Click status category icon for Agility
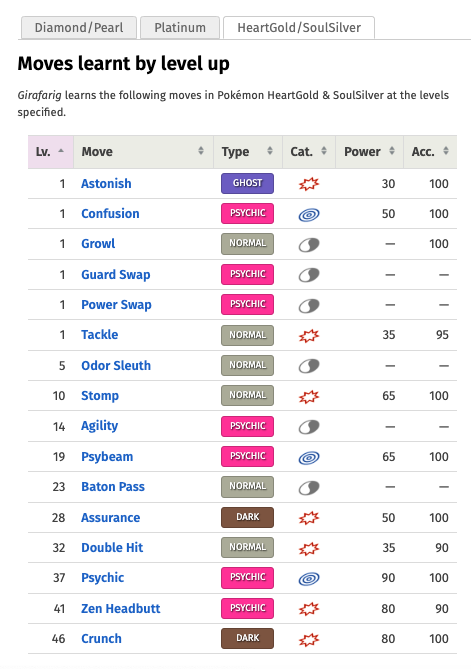The height and width of the screenshot is (669, 471). [309, 427]
